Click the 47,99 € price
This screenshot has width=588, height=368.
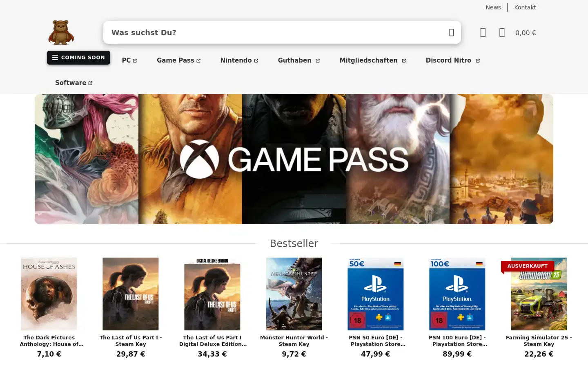click(x=376, y=354)
